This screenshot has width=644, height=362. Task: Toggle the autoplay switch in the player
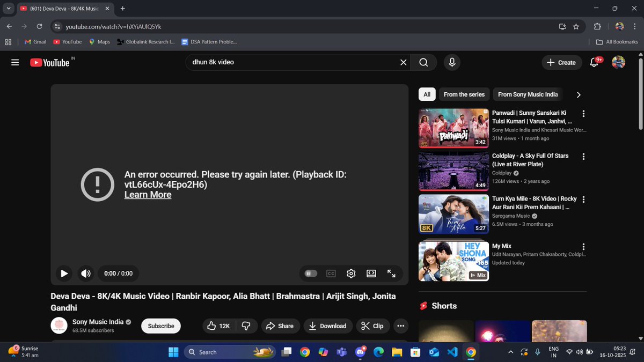coord(311,274)
